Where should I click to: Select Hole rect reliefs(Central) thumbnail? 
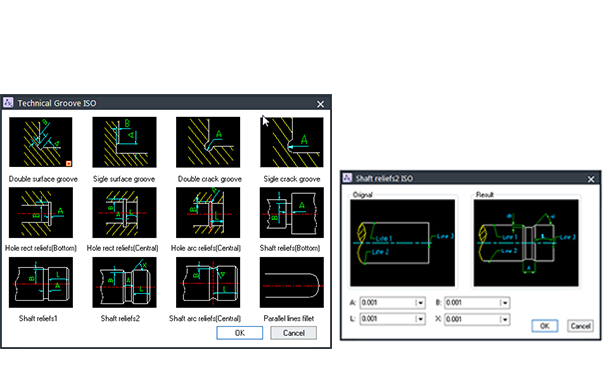click(124, 213)
